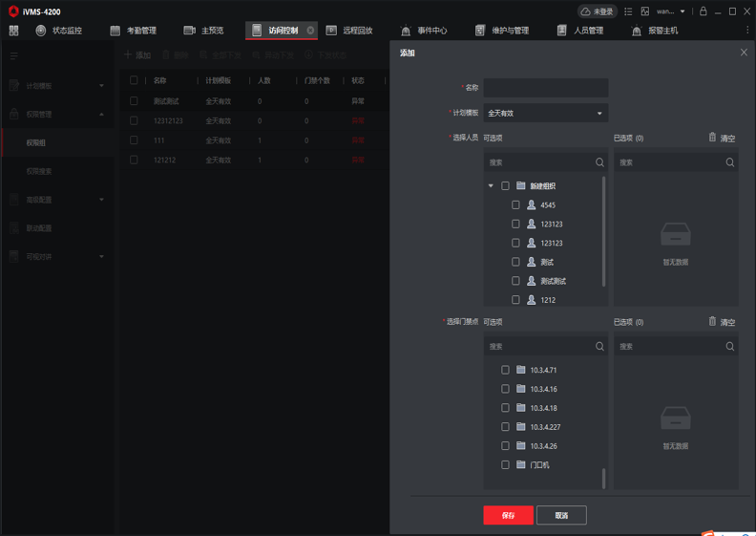
Task: Switch to the 远程回放 tab
Action: coord(349,31)
